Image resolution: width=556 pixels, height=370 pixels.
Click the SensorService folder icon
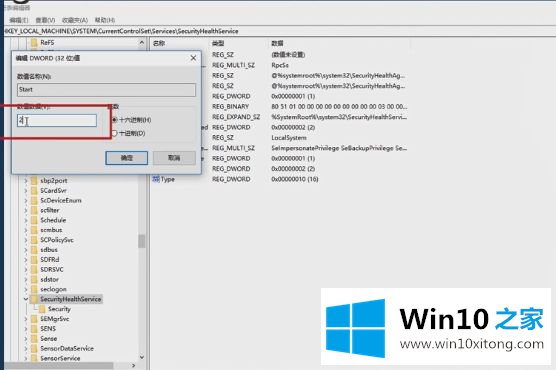click(34, 358)
